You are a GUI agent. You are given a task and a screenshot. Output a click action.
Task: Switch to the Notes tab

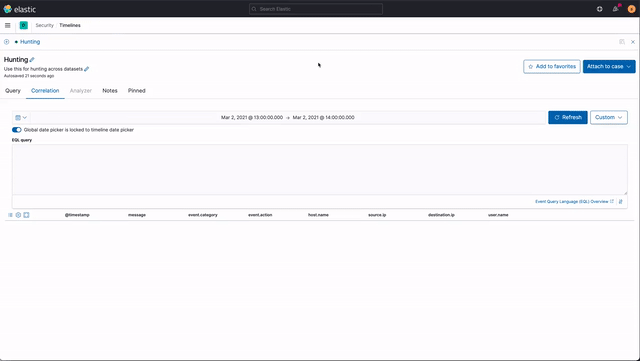[110, 91]
